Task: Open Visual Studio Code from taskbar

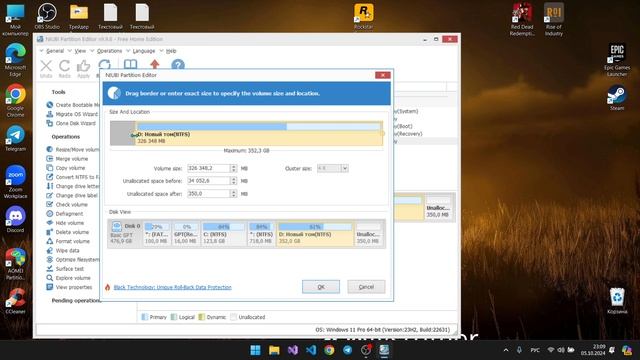Action: pos(311,350)
